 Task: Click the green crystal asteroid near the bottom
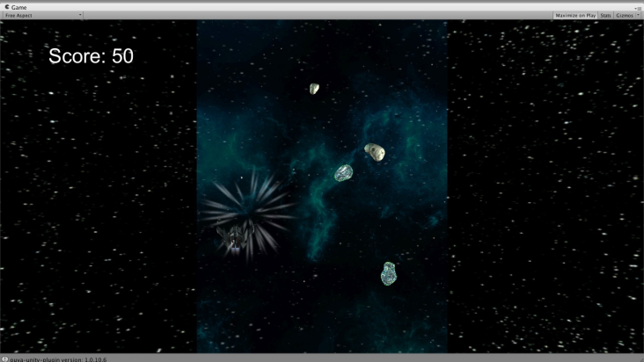[389, 273]
